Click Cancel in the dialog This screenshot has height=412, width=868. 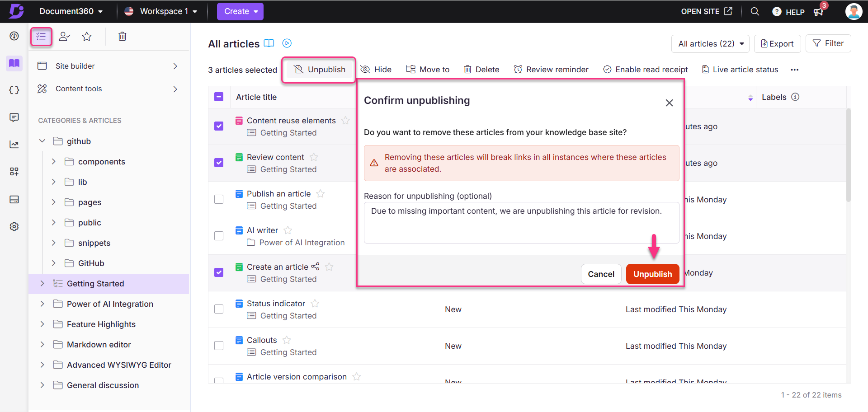601,274
